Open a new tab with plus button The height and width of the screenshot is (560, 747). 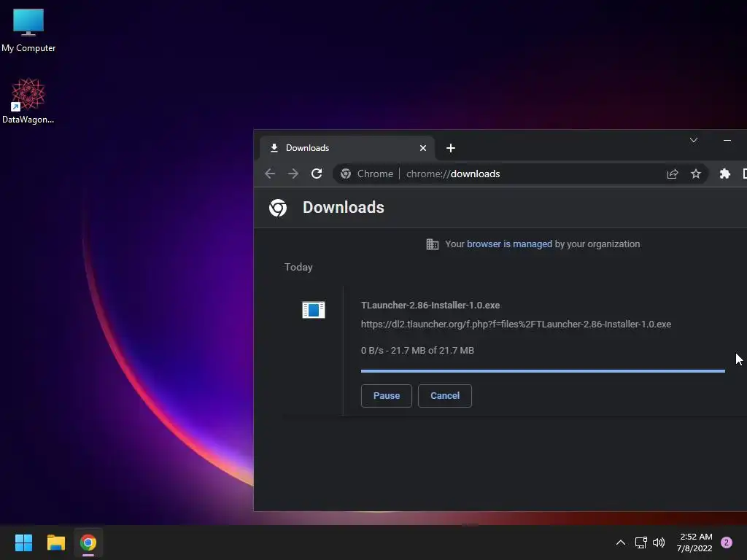(451, 148)
